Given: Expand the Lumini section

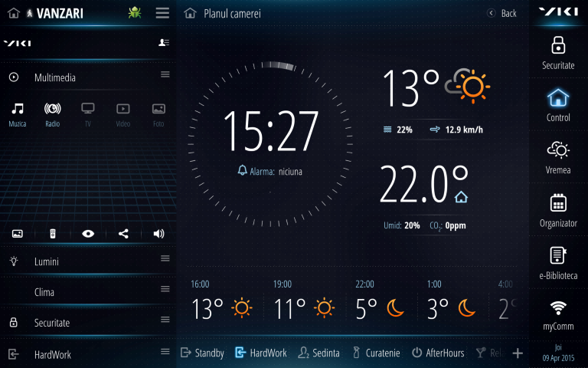Looking at the screenshot, I should pos(165,258).
